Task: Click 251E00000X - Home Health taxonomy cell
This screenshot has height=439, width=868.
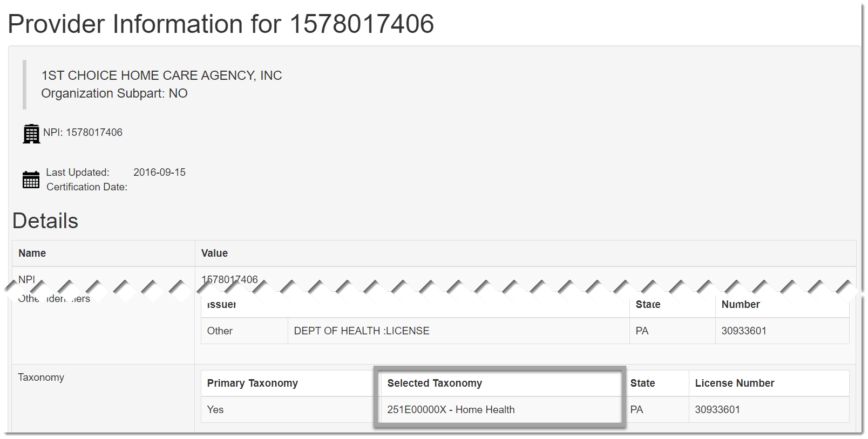Action: pos(451,409)
